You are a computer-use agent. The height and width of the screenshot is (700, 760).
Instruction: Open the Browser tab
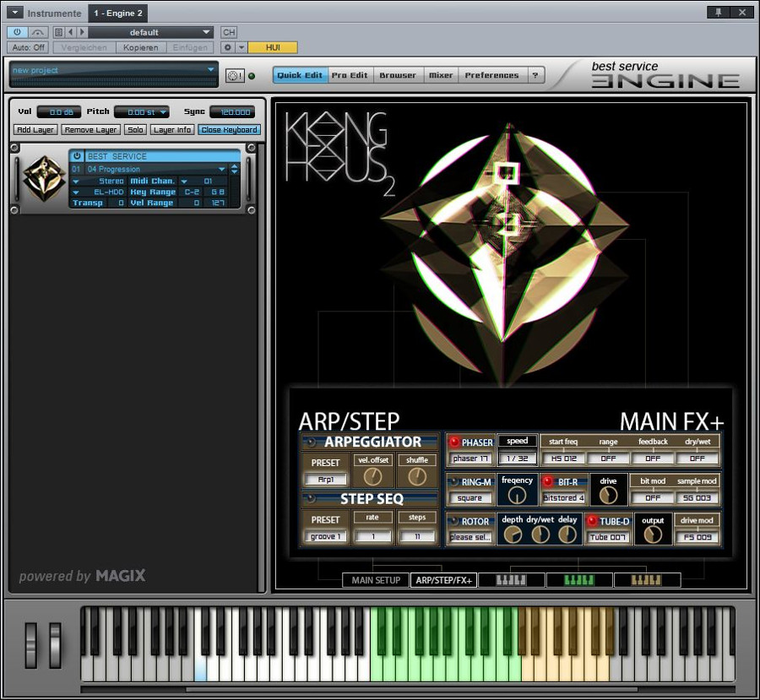(x=398, y=75)
